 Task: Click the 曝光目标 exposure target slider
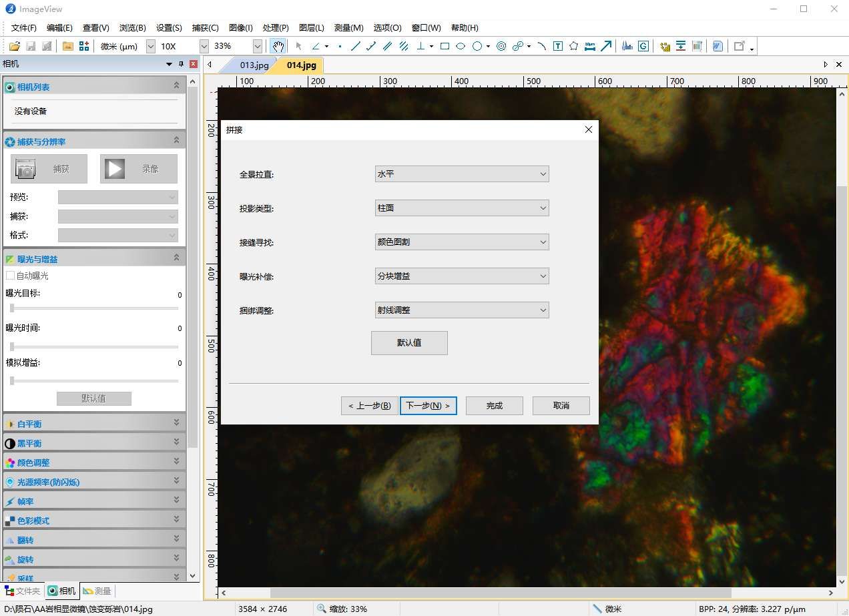click(x=94, y=308)
